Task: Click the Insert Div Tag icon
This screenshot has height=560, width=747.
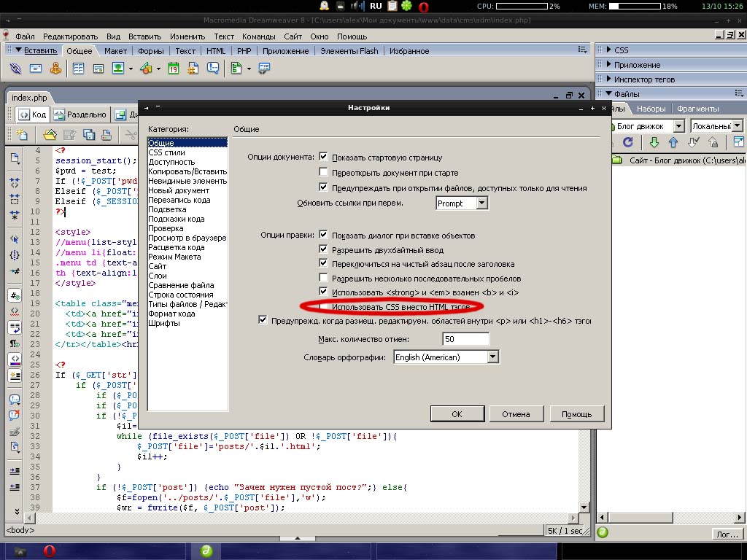Action: (x=98, y=69)
